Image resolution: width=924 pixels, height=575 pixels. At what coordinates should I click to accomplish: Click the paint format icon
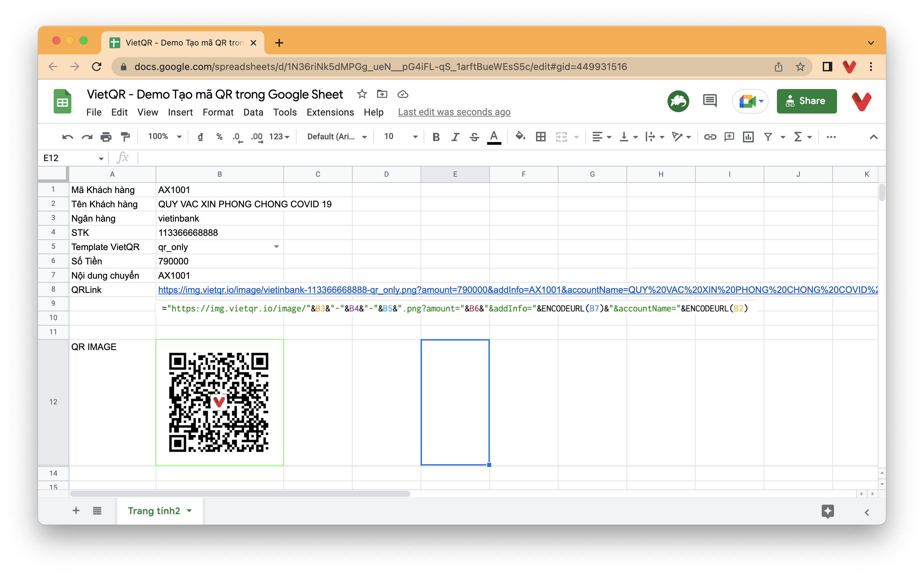coord(125,137)
